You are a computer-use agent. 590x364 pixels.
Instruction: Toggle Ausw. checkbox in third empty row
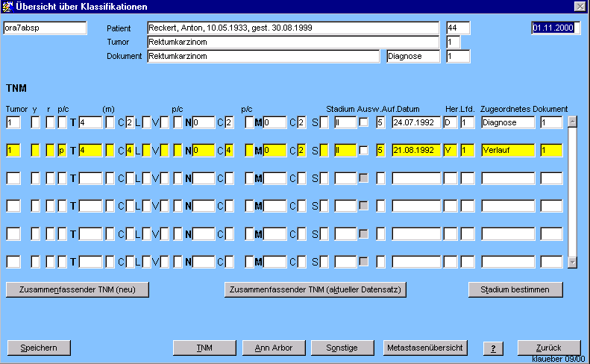point(364,178)
